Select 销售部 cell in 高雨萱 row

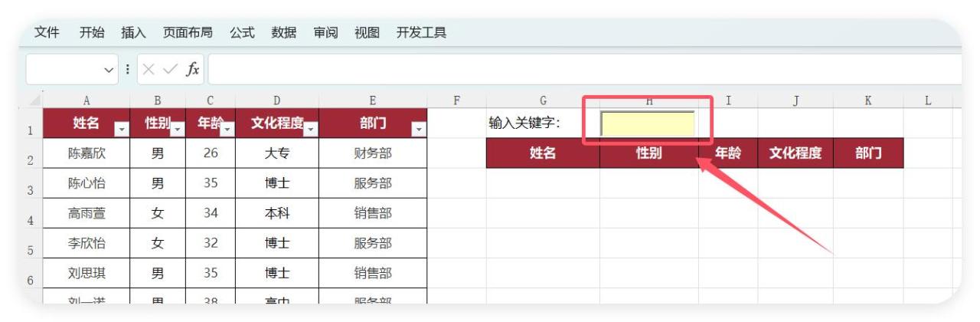click(x=372, y=213)
